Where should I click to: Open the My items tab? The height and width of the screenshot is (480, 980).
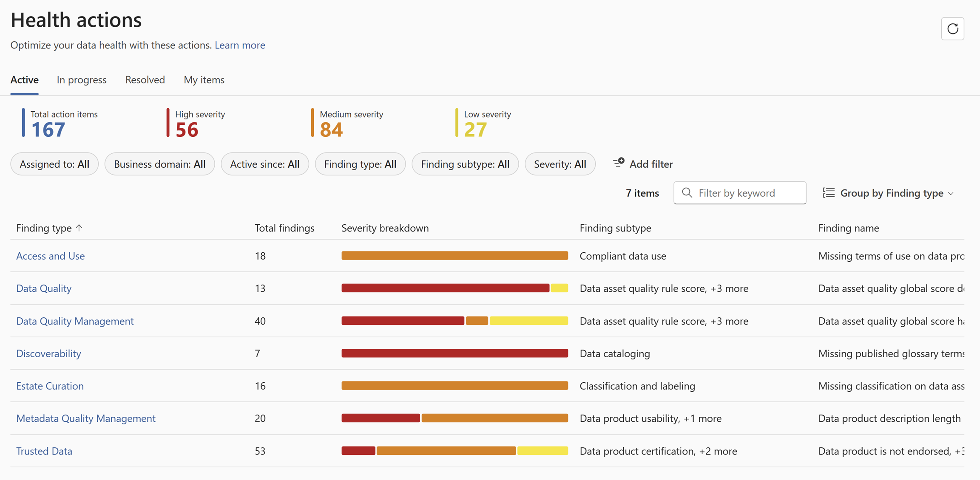tap(204, 80)
